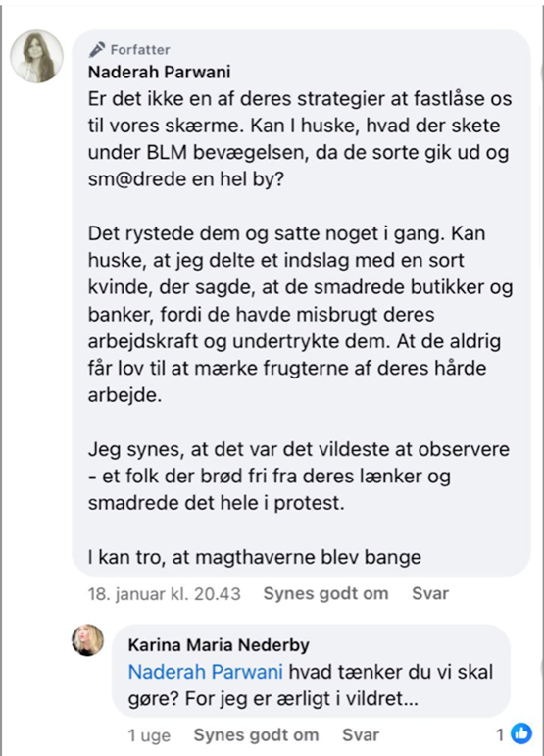
Task: Open the 18. januar kl. 20.43 timestamp
Action: tap(165, 593)
